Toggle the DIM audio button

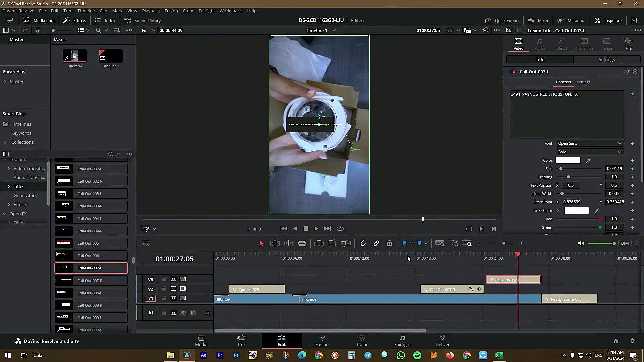point(625,243)
